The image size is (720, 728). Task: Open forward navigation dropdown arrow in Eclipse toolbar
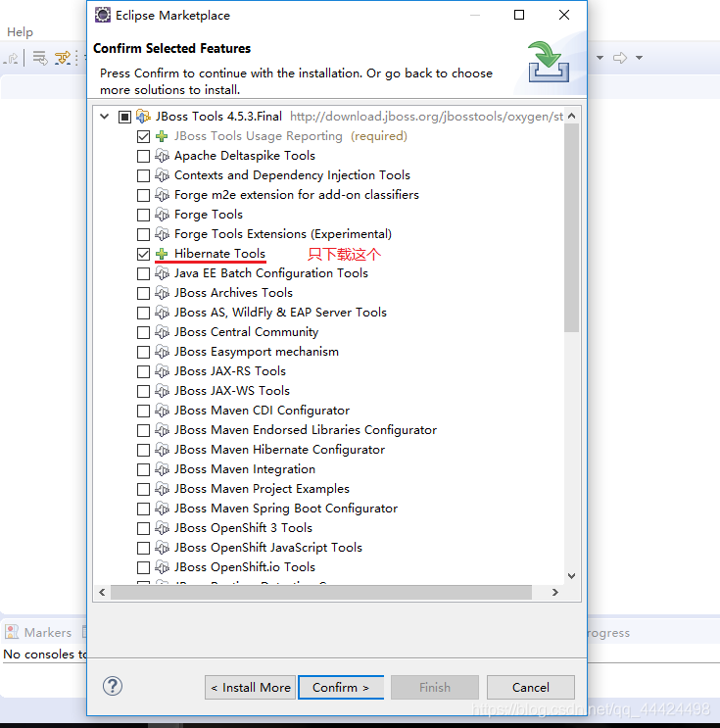pos(640,58)
